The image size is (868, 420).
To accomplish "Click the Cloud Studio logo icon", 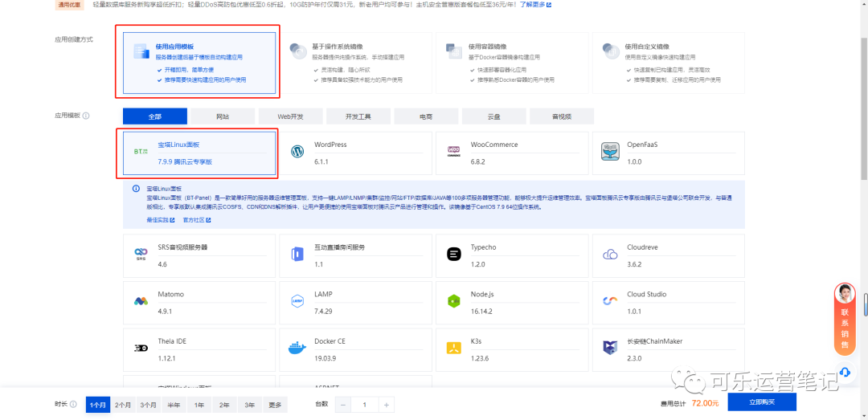I will point(610,301).
